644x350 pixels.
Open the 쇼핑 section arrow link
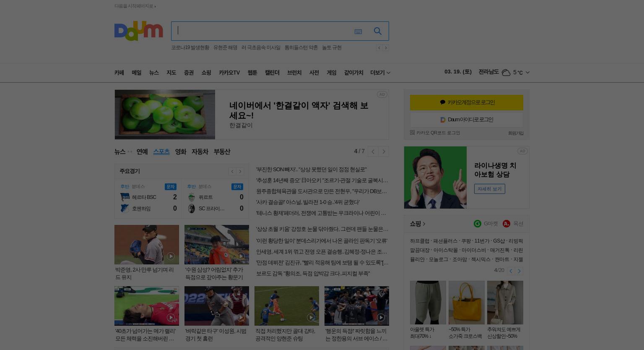click(418, 224)
